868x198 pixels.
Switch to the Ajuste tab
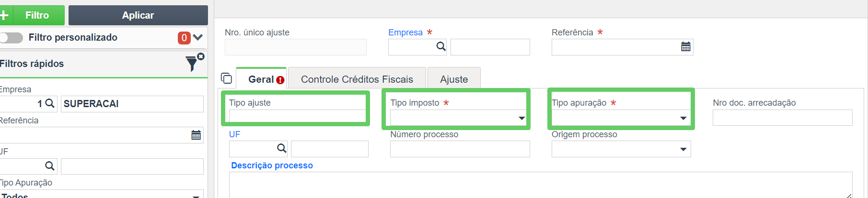tap(454, 79)
